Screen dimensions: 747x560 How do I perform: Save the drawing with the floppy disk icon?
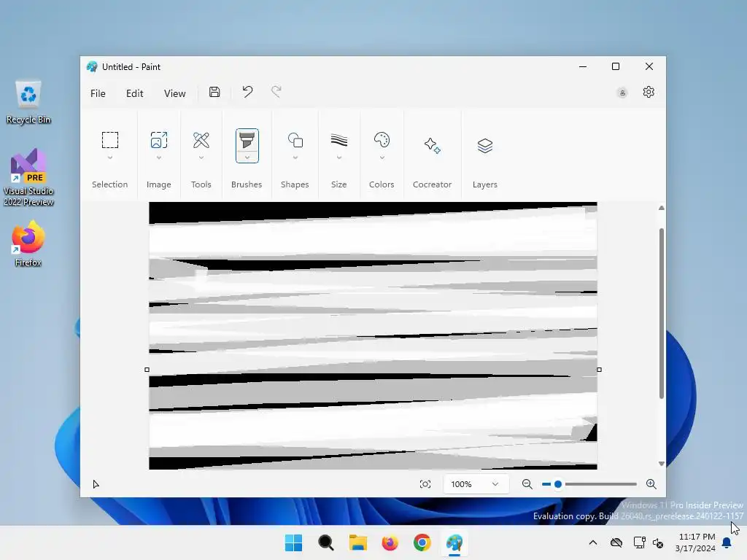pos(214,92)
